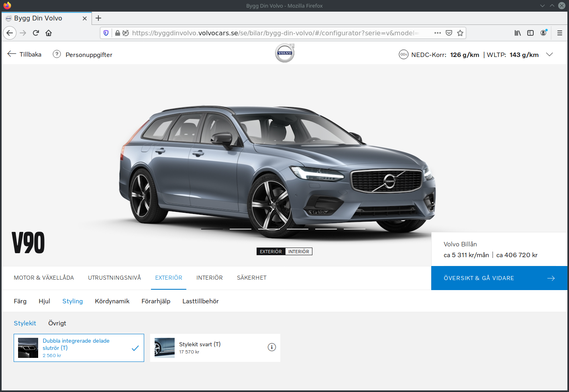Open Personuppgifter link
Screen dimensions: 569x392
(x=89, y=55)
